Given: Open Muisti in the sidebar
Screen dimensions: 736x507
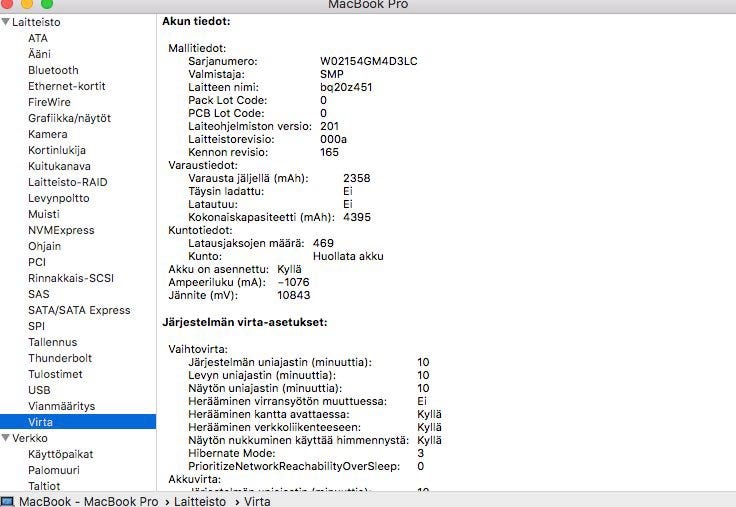Looking at the screenshot, I should point(44,214).
